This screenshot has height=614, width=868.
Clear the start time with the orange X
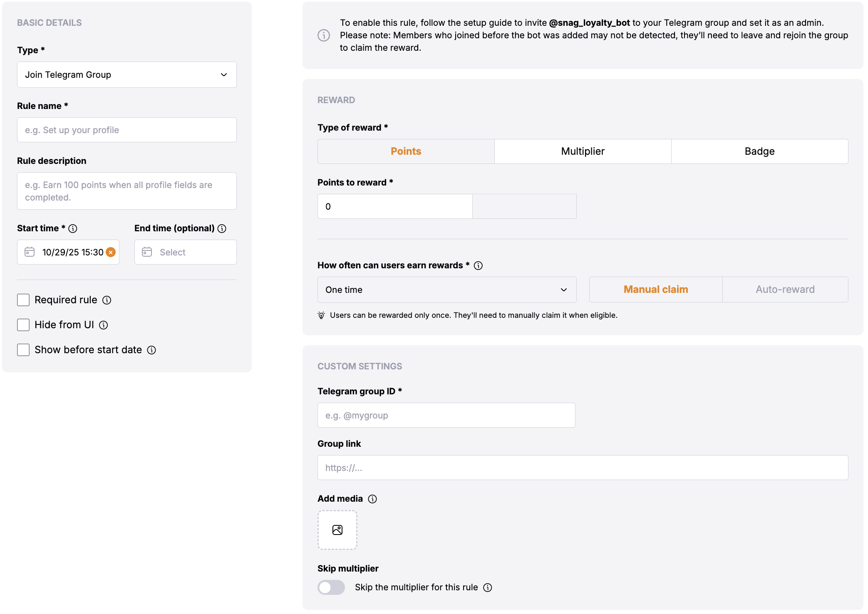(111, 252)
